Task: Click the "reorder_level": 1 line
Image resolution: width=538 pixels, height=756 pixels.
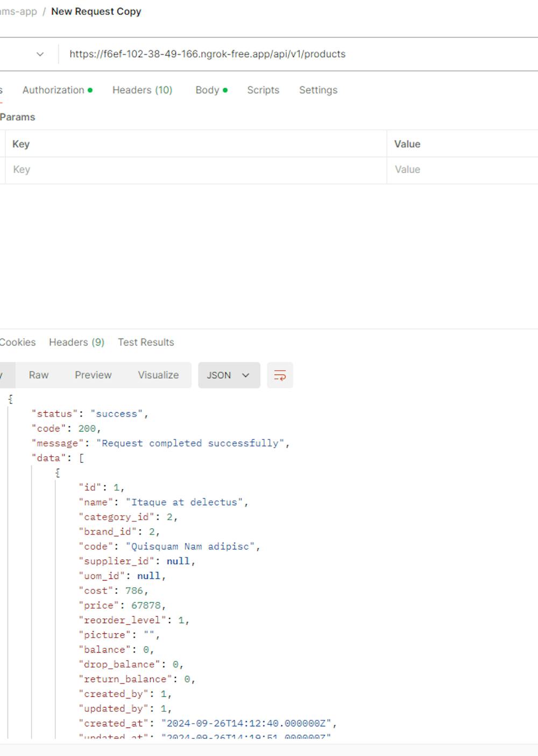Action: pyautogui.click(x=134, y=620)
